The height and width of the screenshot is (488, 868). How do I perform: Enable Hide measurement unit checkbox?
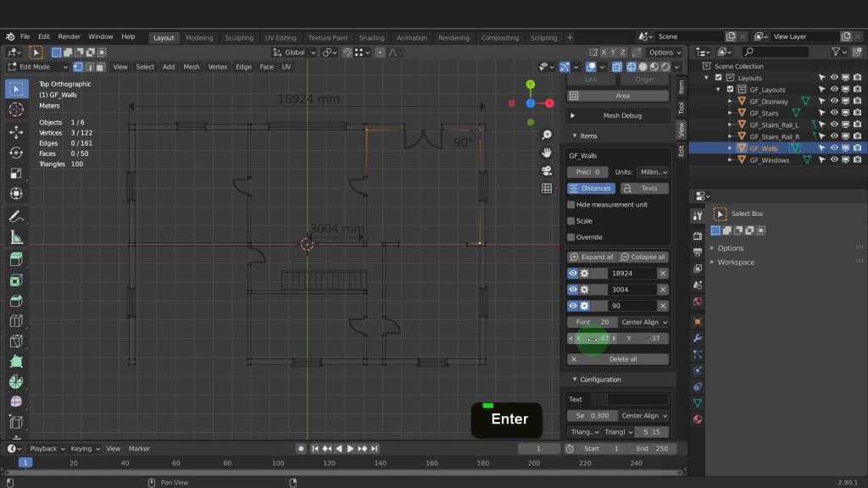[x=570, y=204]
